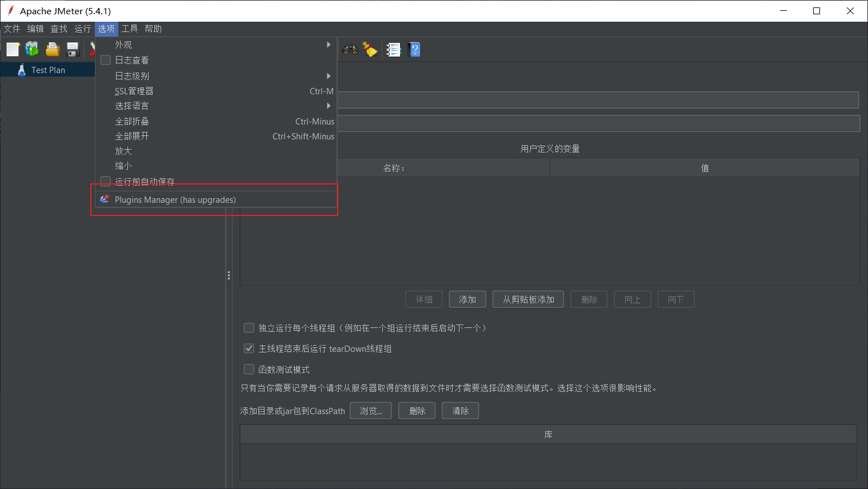Click the Test Plan flask icon

click(22, 70)
